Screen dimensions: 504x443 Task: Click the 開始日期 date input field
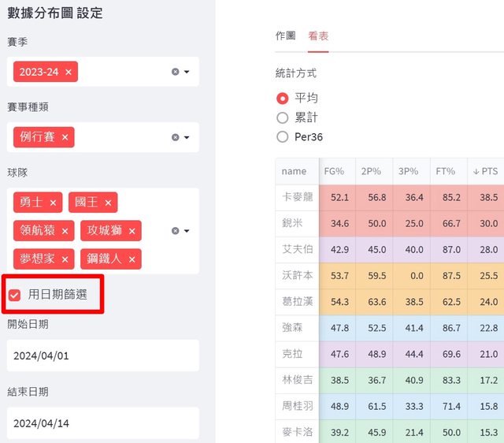(x=102, y=356)
